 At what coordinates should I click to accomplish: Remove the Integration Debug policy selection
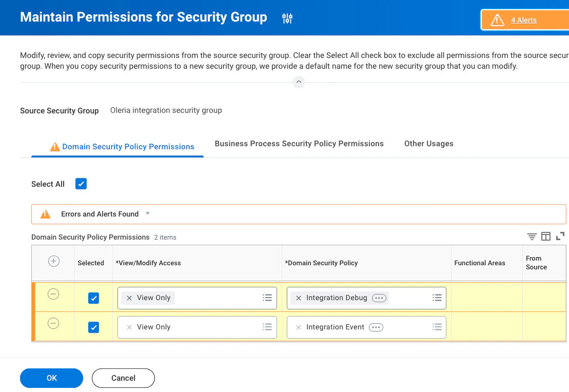pyautogui.click(x=299, y=298)
